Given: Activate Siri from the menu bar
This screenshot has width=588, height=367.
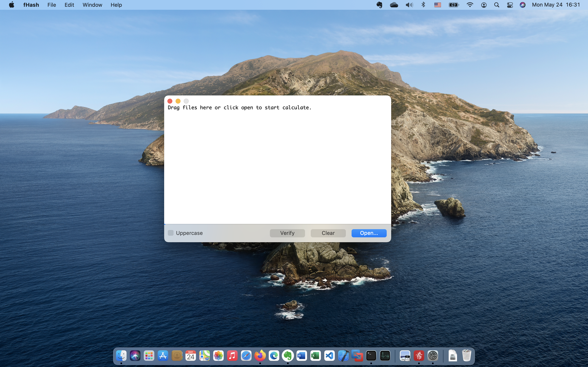Looking at the screenshot, I should [x=523, y=5].
